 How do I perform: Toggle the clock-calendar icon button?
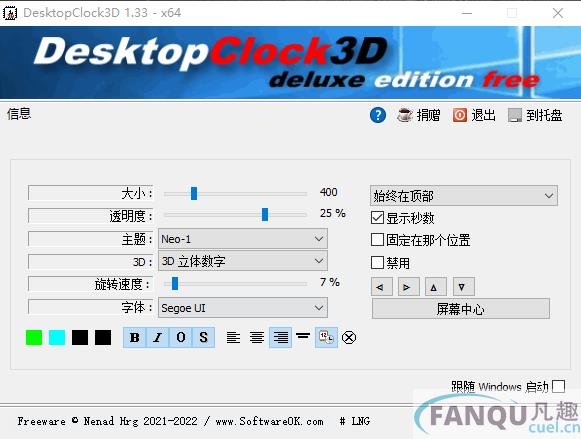coord(326,337)
